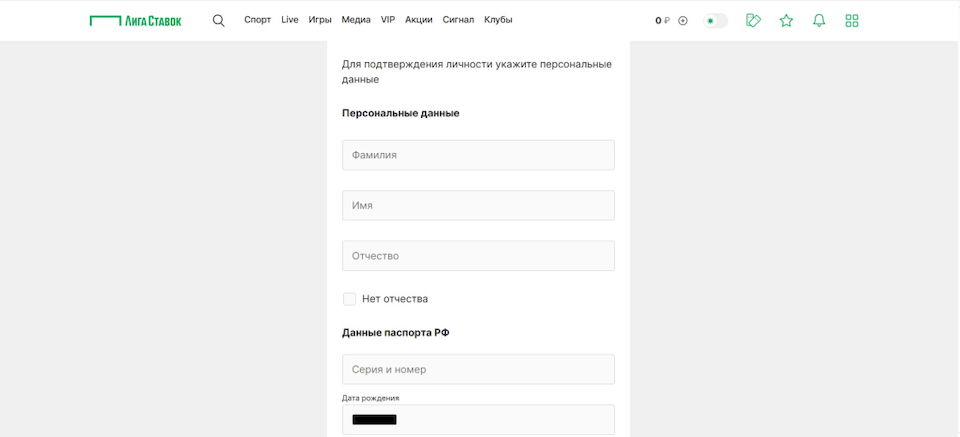Open the bet slips coupon icon
This screenshot has width=960, height=437.
754,20
